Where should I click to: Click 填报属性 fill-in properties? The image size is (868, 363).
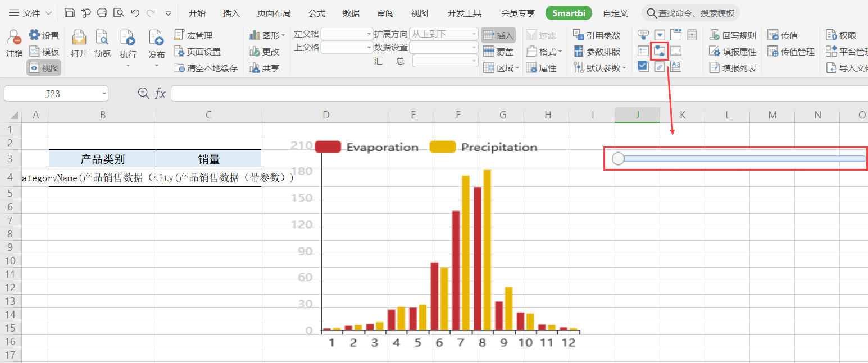733,52
